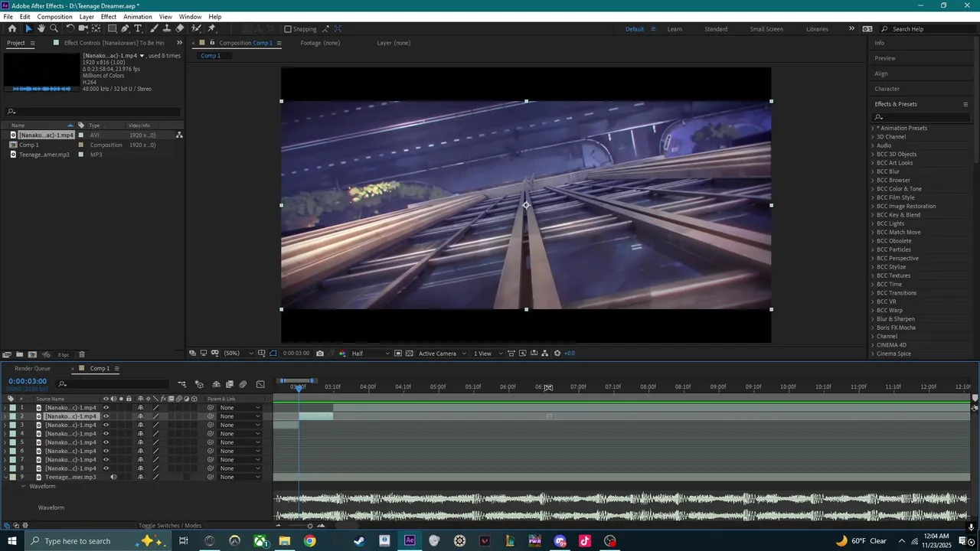Hide layer 1 with its eye icon
This screenshot has height=551, width=980.
point(106,408)
